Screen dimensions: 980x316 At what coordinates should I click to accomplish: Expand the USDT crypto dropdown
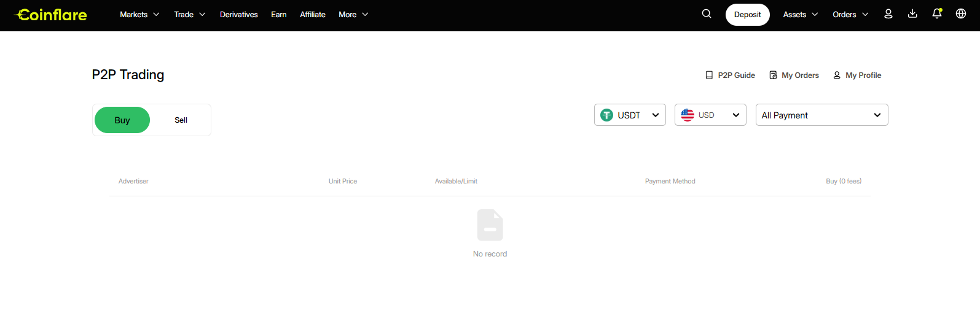[630, 115]
